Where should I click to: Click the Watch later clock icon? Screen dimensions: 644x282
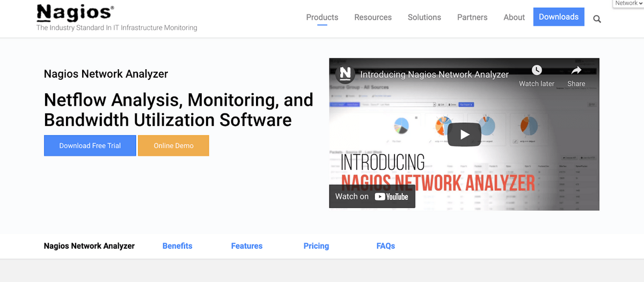[537, 70]
